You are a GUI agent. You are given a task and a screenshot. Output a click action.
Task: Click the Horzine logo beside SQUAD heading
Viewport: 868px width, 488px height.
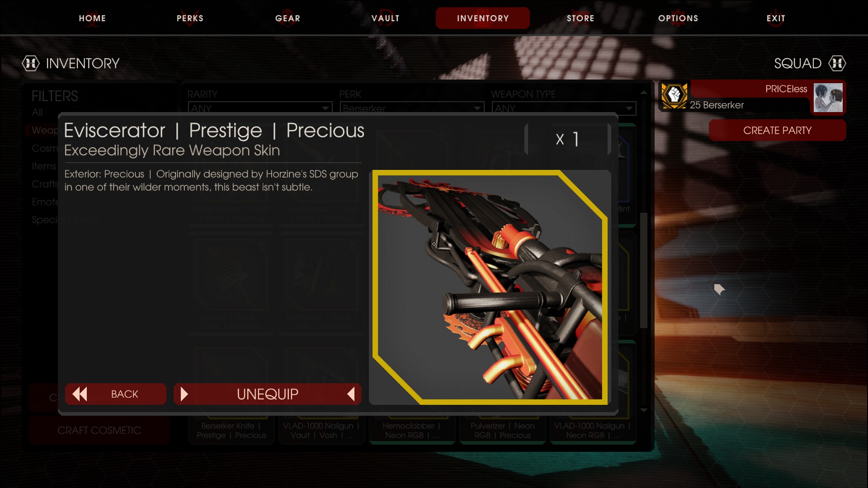(837, 63)
